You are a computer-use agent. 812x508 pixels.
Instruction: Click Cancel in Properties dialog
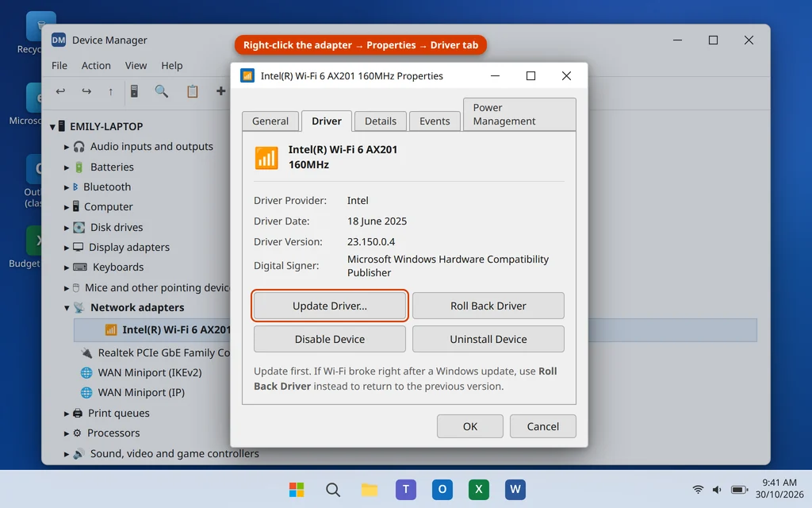pyautogui.click(x=542, y=426)
